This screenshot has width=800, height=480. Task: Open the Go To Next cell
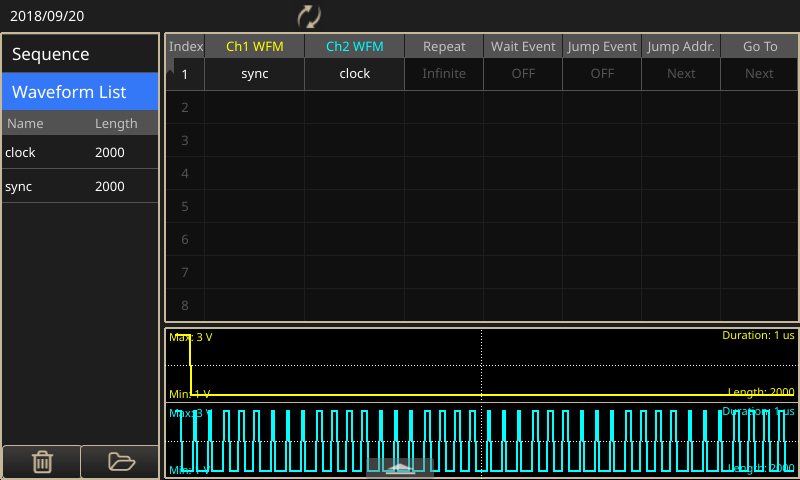point(759,73)
